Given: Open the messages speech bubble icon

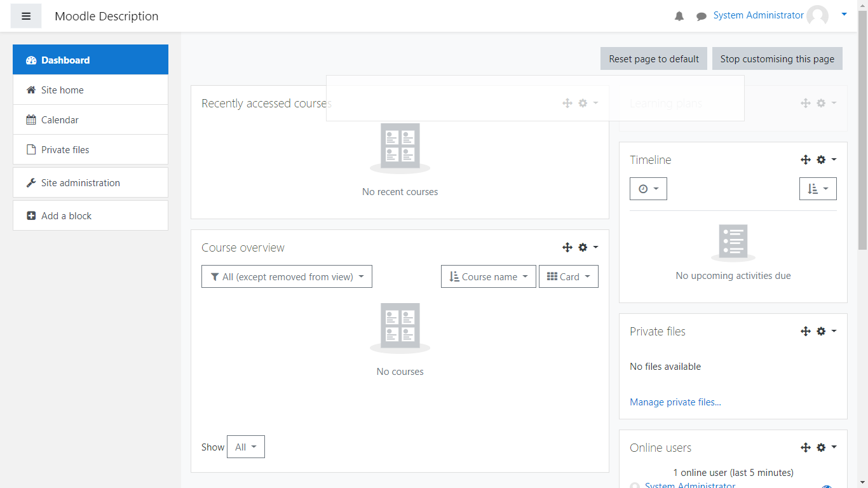Looking at the screenshot, I should 701,17.
